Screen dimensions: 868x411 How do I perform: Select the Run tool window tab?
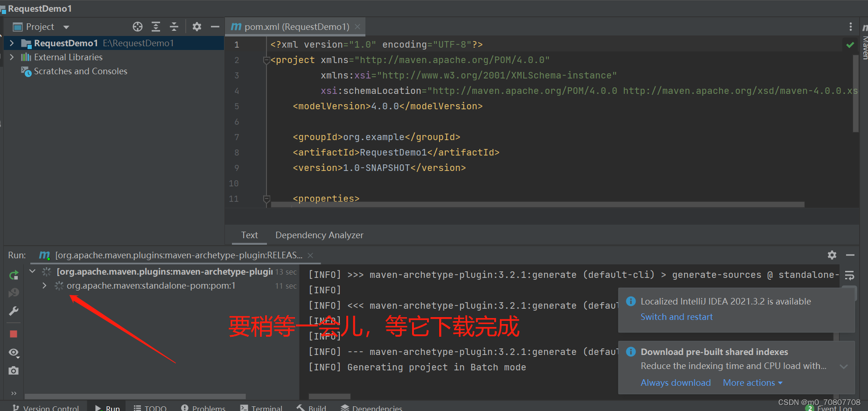tap(107, 408)
